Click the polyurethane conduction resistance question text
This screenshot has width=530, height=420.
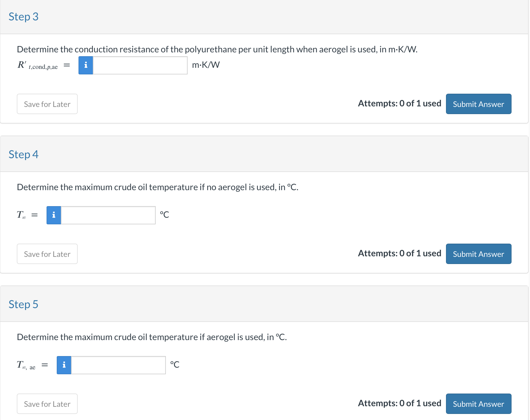click(x=217, y=49)
